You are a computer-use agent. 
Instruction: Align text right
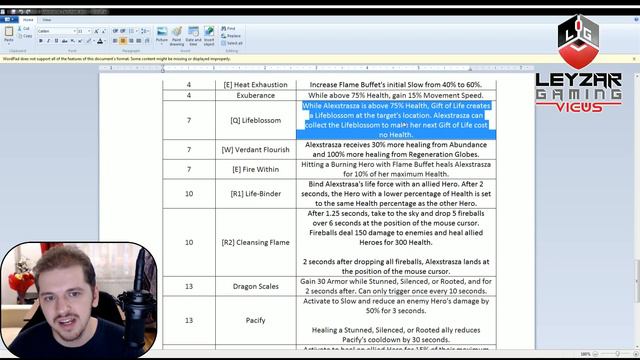131,41
